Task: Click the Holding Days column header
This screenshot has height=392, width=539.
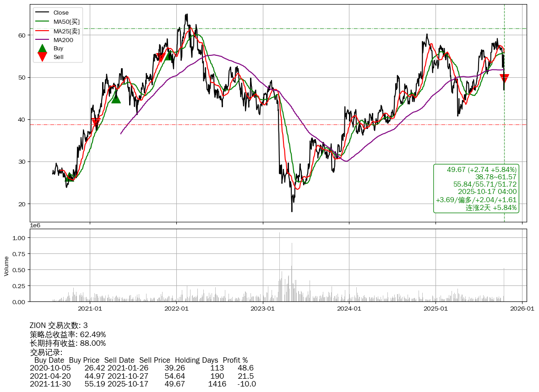Action: 196,360
